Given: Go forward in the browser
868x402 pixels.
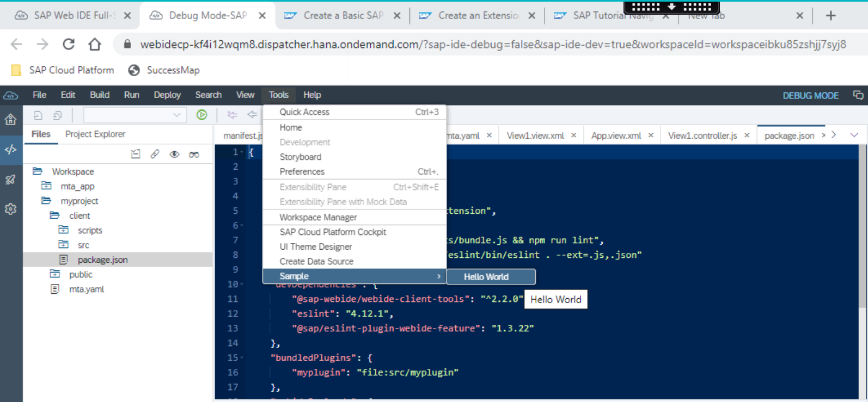Looking at the screenshot, I should (42, 44).
